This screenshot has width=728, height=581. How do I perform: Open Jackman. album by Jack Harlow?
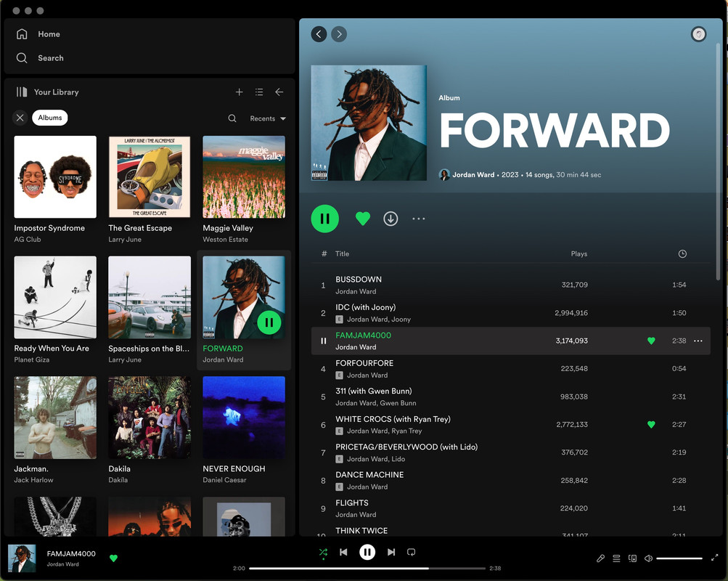(x=55, y=430)
